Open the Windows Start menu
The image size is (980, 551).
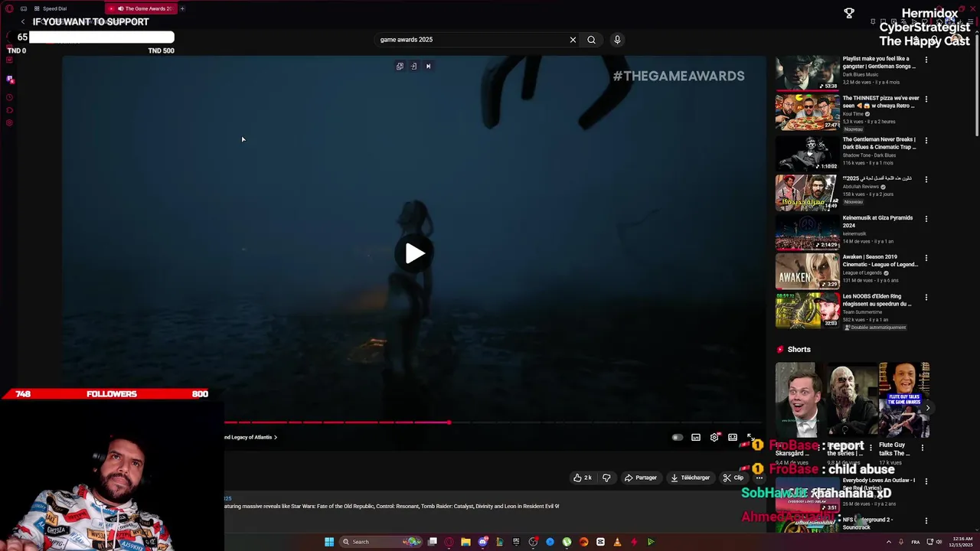pyautogui.click(x=329, y=542)
